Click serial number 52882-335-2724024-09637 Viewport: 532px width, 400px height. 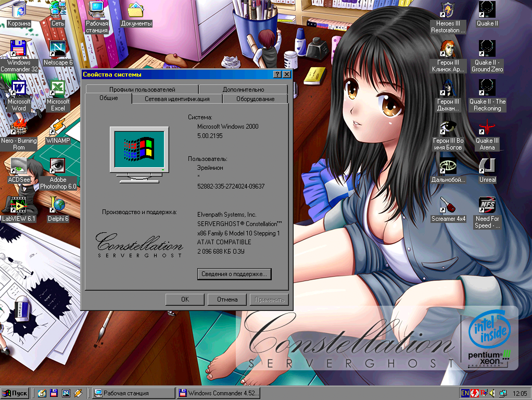tap(231, 186)
